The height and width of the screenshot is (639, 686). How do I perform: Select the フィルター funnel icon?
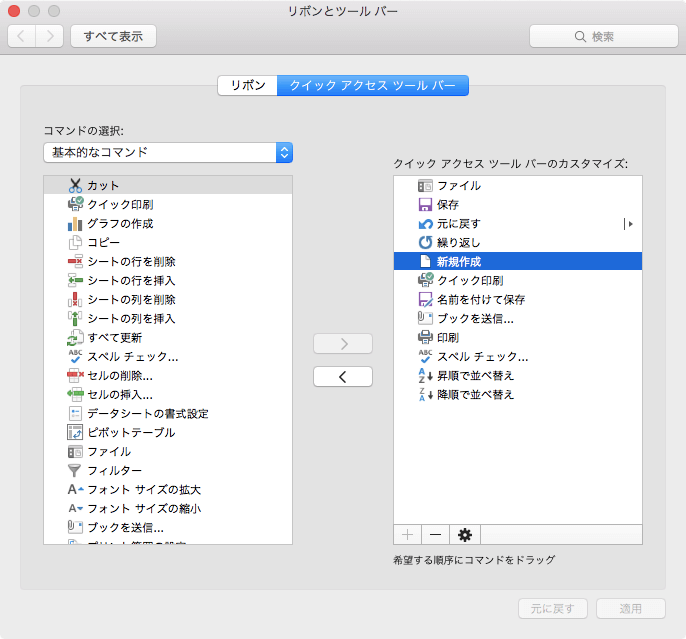[74, 471]
